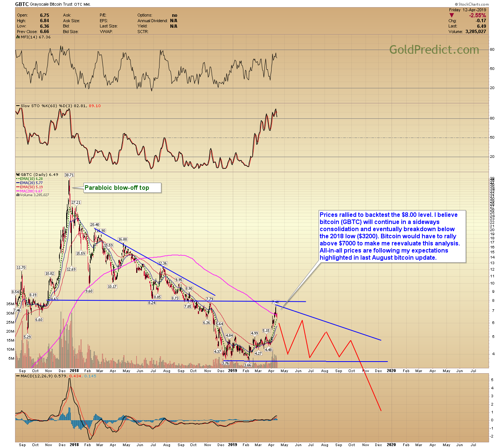504x448 pixels.
Task: Click the 10.17 price label
Action: 112,287
